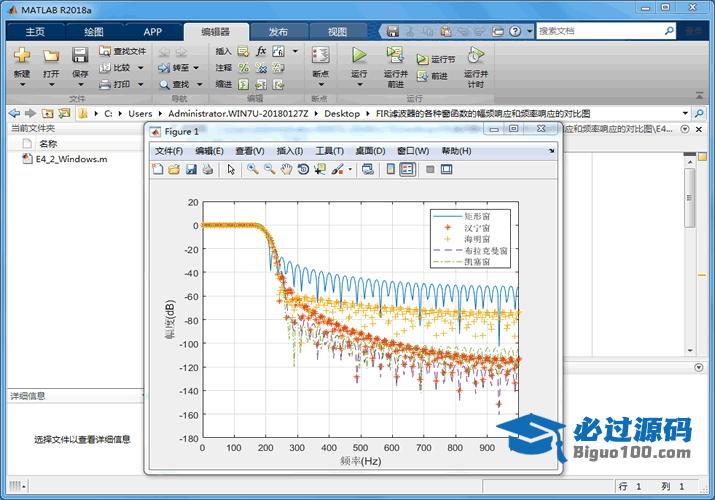This screenshot has height=500, width=715.
Task: Toggle the Insert Colorbar icon
Action: tap(391, 170)
